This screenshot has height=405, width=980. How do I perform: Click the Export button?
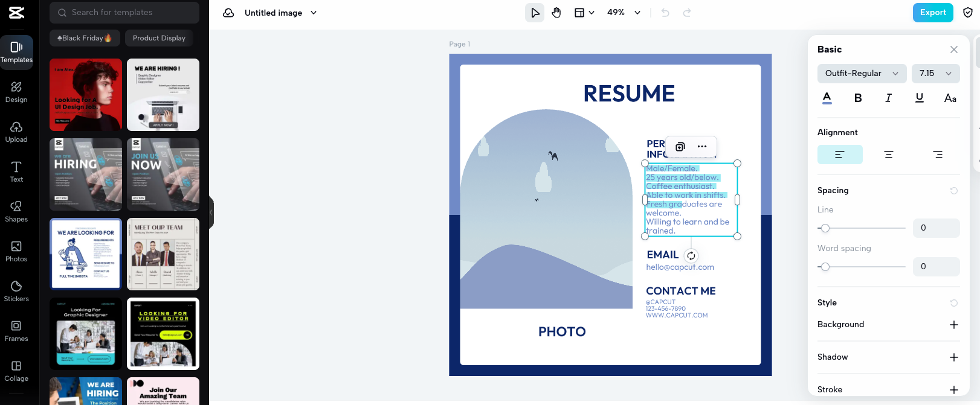tap(933, 13)
